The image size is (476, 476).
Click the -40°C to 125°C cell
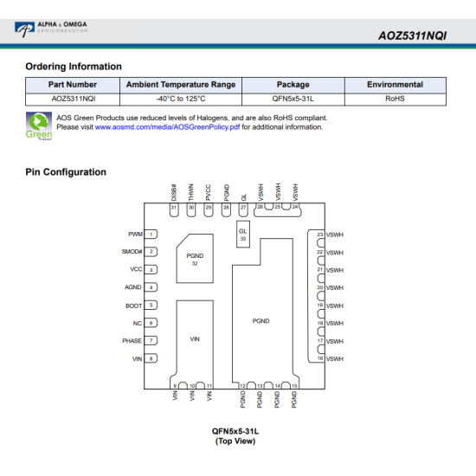181,99
